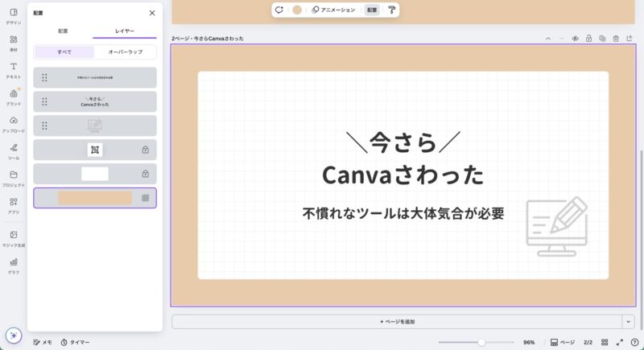The image size is (644, 350).
Task: Grab drag handle of top text layer
Action: (44, 77)
